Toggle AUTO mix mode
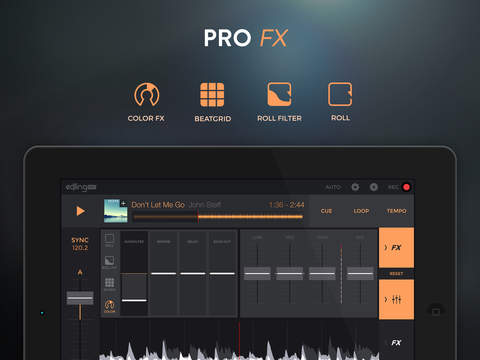Screen dimensions: 480x360 (333, 187)
